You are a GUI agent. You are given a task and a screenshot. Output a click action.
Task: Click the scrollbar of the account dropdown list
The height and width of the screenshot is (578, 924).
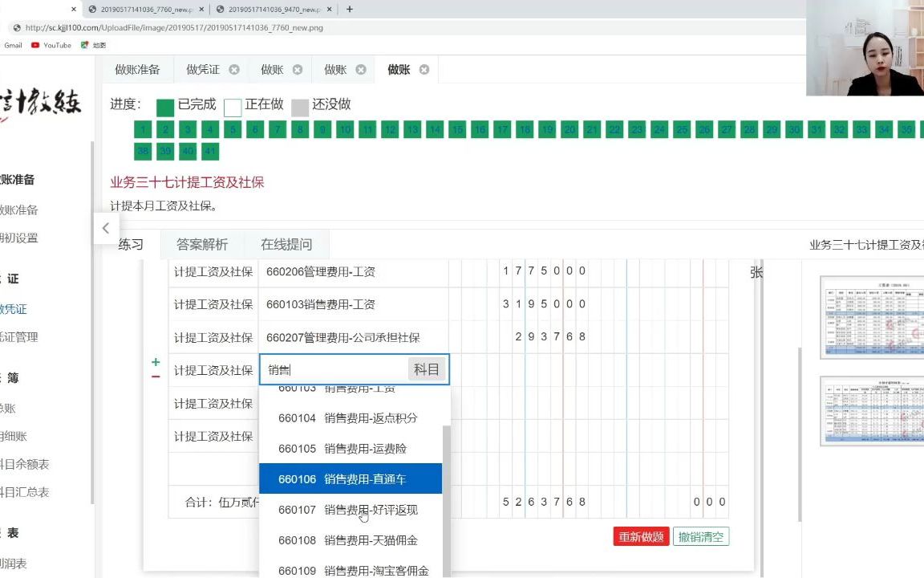(445, 482)
